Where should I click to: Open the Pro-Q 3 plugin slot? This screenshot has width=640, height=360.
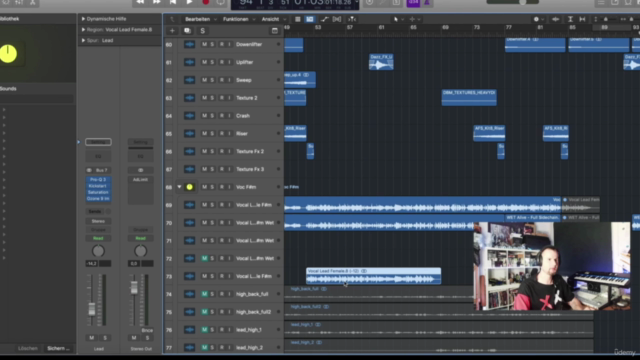[x=98, y=180]
